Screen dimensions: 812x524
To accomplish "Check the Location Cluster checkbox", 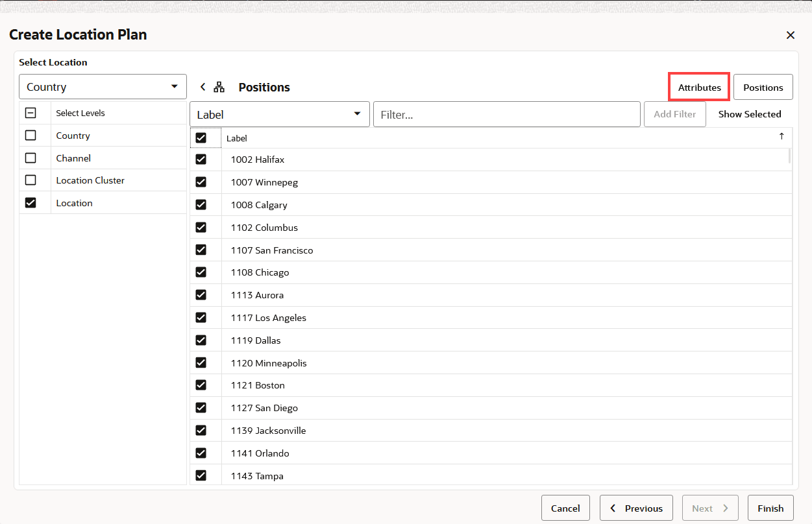I will pyautogui.click(x=31, y=180).
